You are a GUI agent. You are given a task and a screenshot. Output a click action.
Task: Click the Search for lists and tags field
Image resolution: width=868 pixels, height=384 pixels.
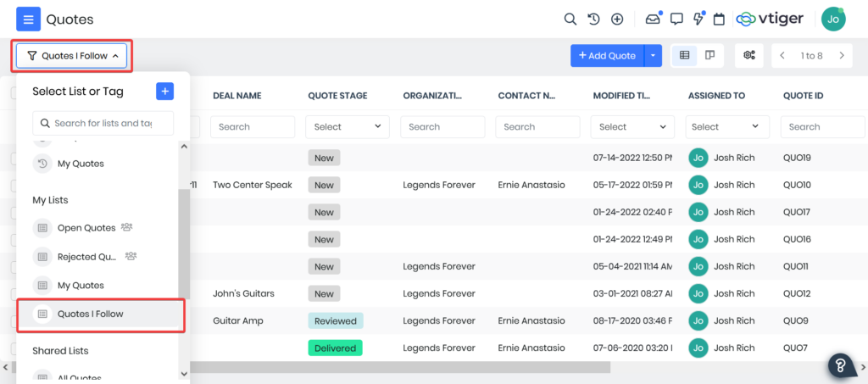click(103, 123)
